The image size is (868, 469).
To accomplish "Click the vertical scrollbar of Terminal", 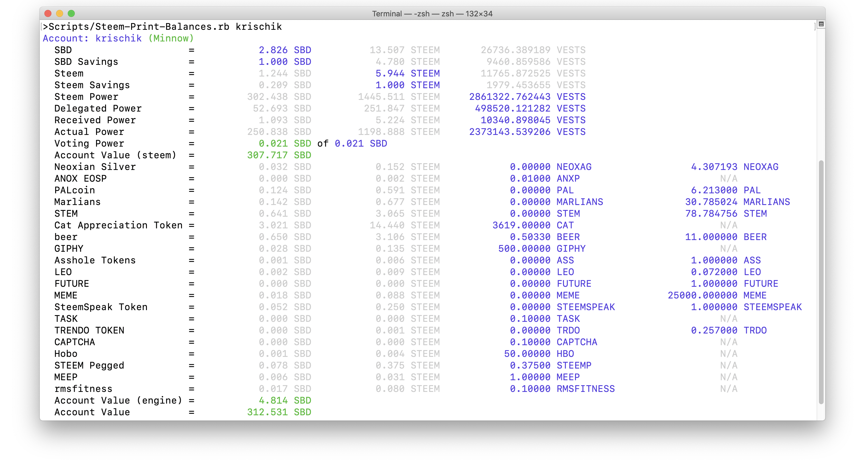I will pos(821,282).
